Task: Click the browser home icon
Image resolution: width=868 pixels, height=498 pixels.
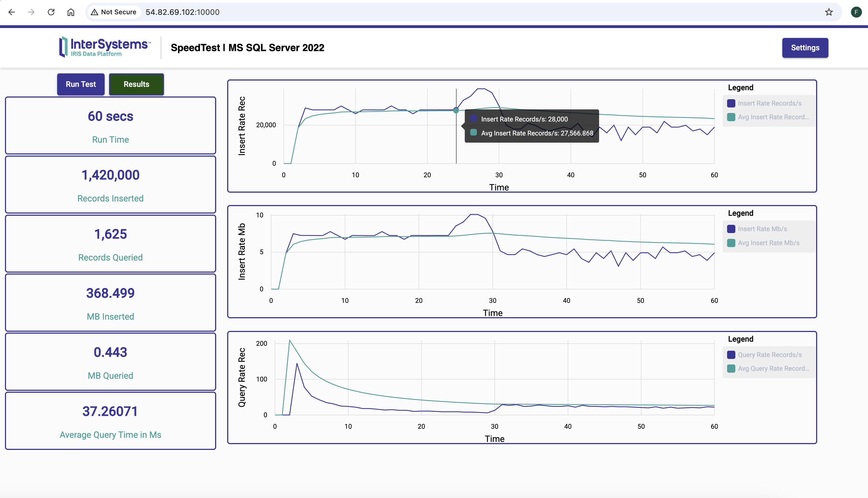Action: 71,12
